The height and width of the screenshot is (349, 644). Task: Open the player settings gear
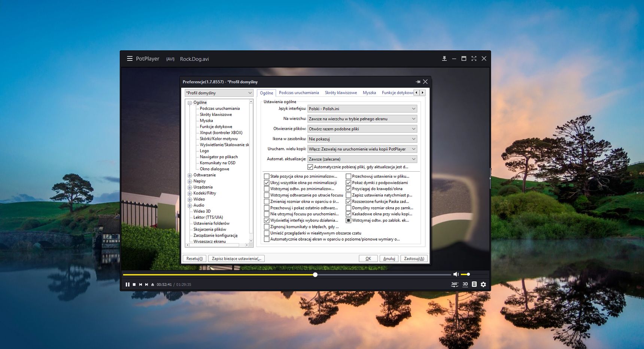[x=483, y=285]
